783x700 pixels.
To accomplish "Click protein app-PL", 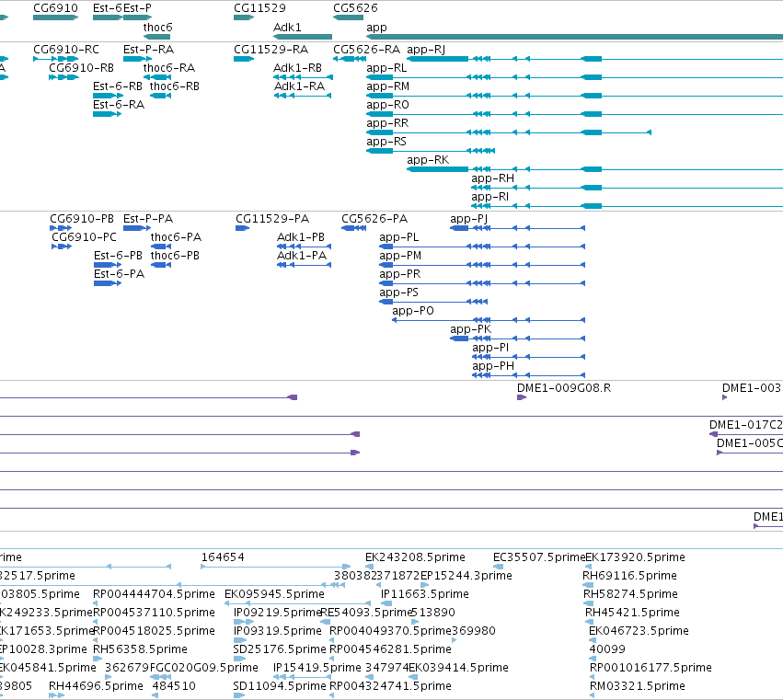I will [x=482, y=247].
